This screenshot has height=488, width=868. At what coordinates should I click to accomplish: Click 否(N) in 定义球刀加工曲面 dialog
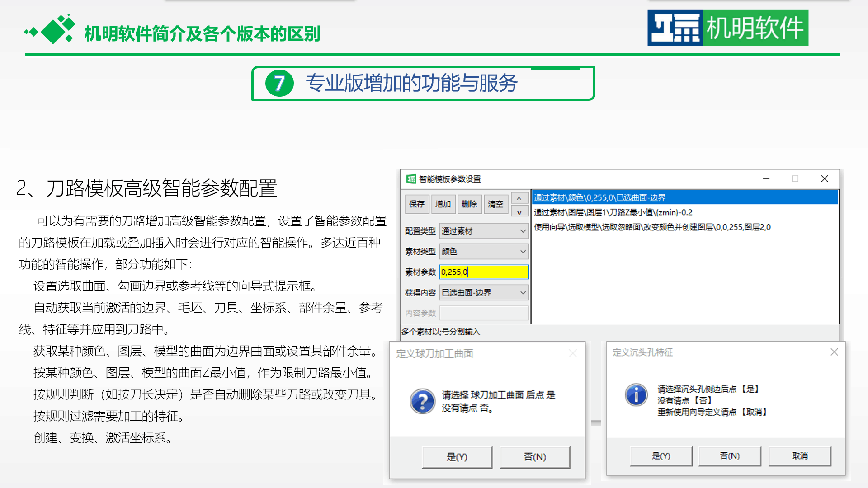[x=535, y=457]
